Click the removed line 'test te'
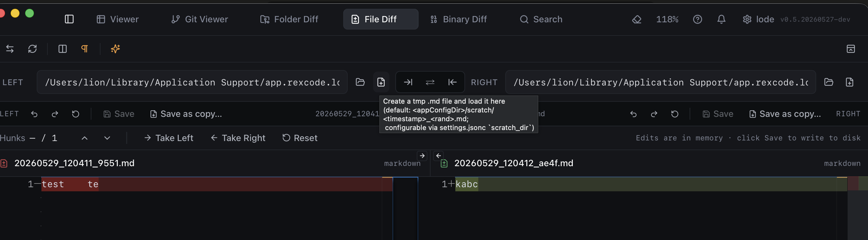The image size is (868, 240). tap(217, 184)
